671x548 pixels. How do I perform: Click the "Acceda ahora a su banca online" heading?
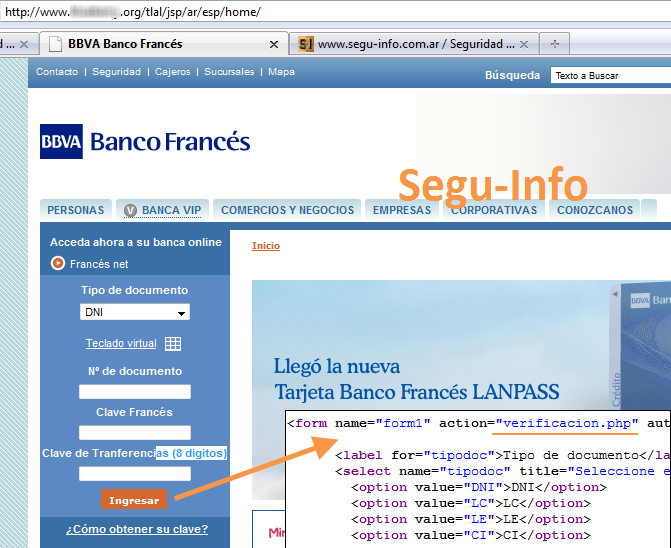coord(136,242)
